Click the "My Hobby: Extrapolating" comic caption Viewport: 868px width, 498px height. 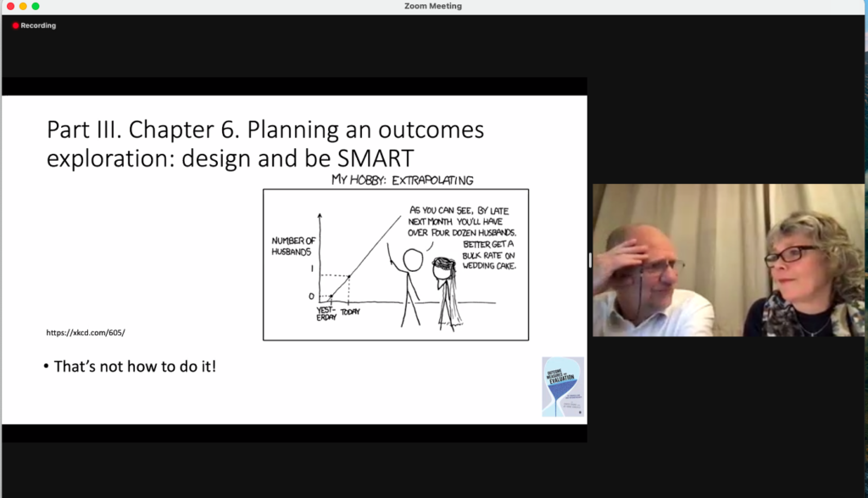click(403, 180)
